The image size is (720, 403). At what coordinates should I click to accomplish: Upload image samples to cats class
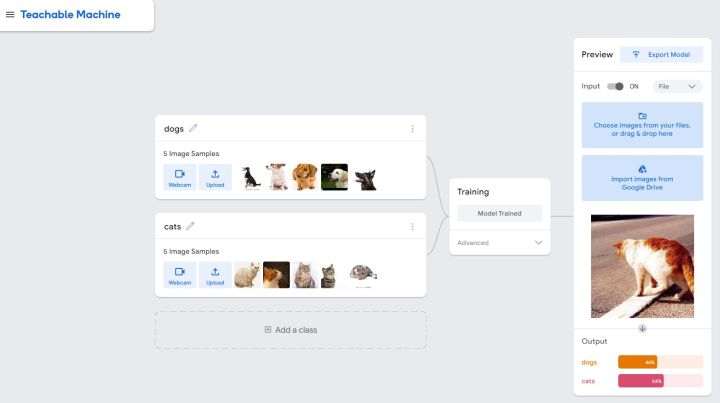coord(215,275)
